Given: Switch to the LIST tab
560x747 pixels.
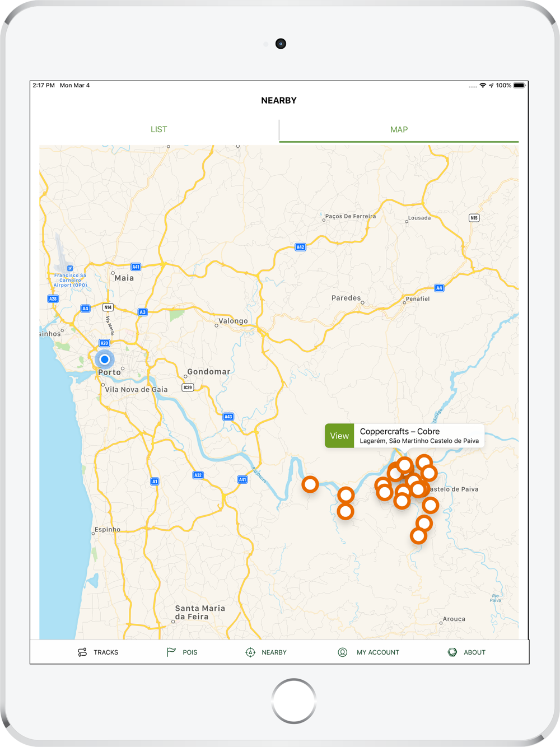Looking at the screenshot, I should (159, 129).
